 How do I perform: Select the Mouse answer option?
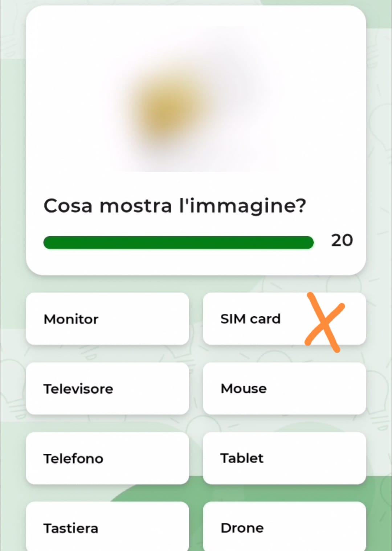tap(284, 388)
